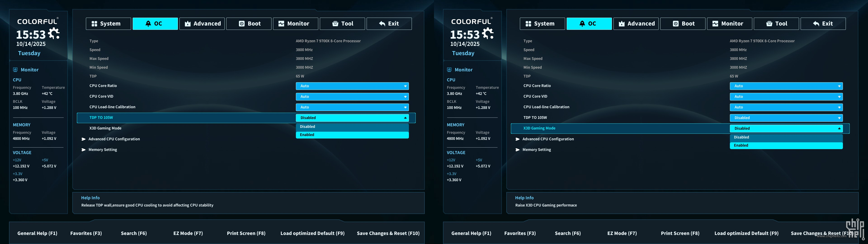Click the Boot power icon in right BIOS
The width and height of the screenshot is (868, 244).
click(676, 23)
